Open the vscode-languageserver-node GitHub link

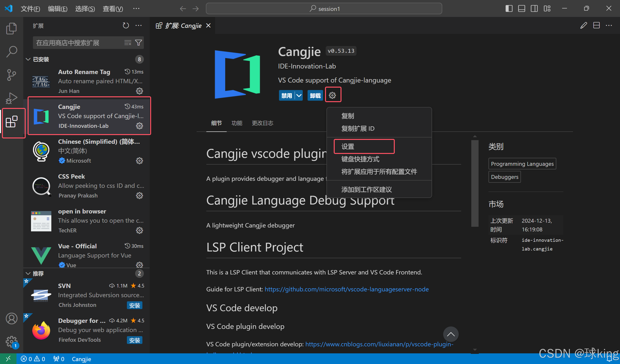pyautogui.click(x=346, y=289)
